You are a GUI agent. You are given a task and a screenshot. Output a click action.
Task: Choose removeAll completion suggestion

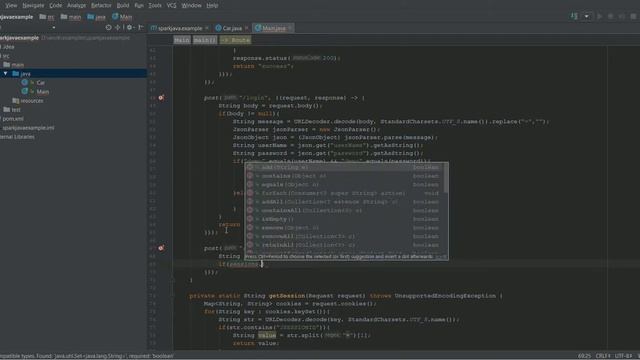coord(344,236)
